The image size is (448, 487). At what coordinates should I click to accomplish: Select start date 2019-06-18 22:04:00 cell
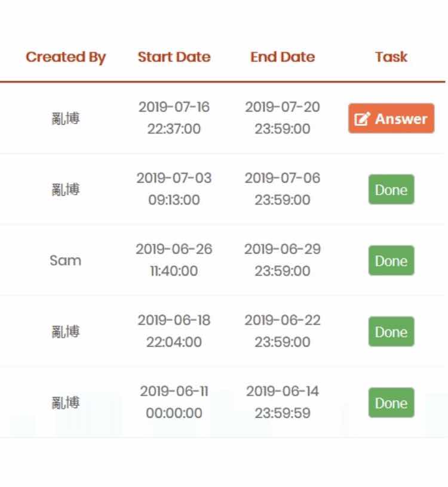[174, 331]
